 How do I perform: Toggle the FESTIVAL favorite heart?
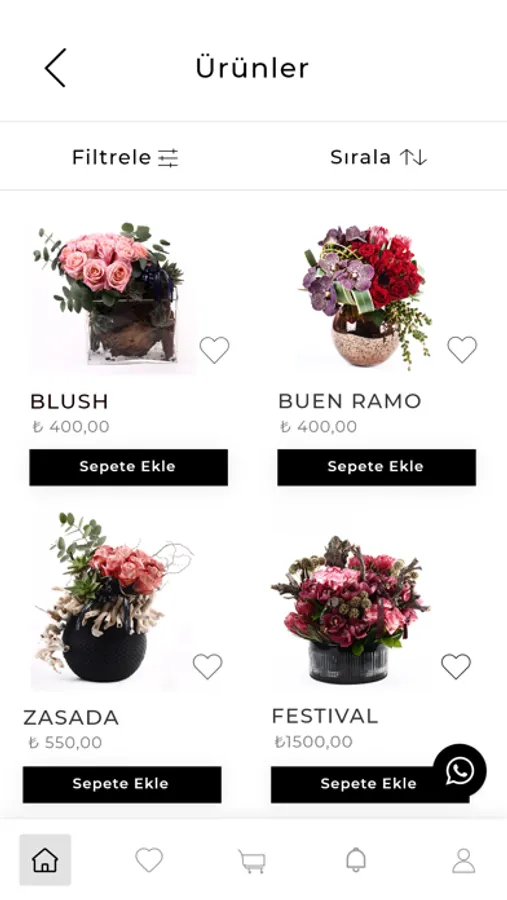click(456, 666)
